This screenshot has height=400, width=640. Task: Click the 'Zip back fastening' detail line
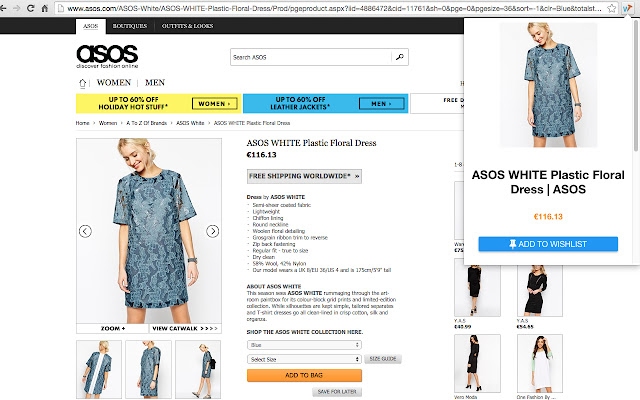click(x=273, y=244)
